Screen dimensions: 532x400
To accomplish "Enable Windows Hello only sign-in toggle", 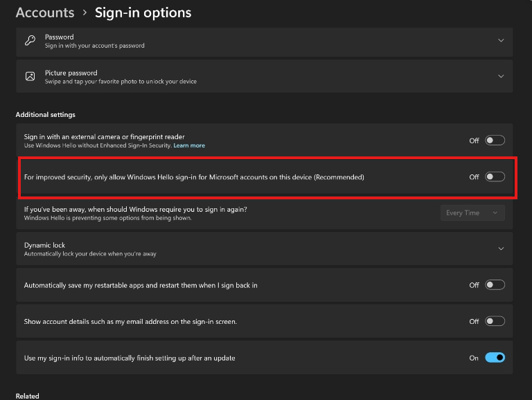I will 495,177.
